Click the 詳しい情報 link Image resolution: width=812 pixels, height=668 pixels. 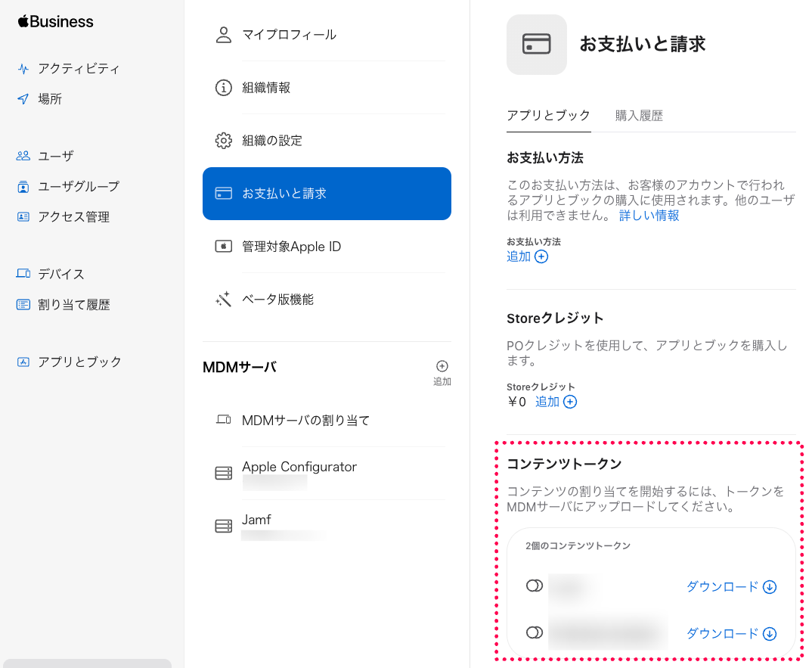tap(649, 216)
